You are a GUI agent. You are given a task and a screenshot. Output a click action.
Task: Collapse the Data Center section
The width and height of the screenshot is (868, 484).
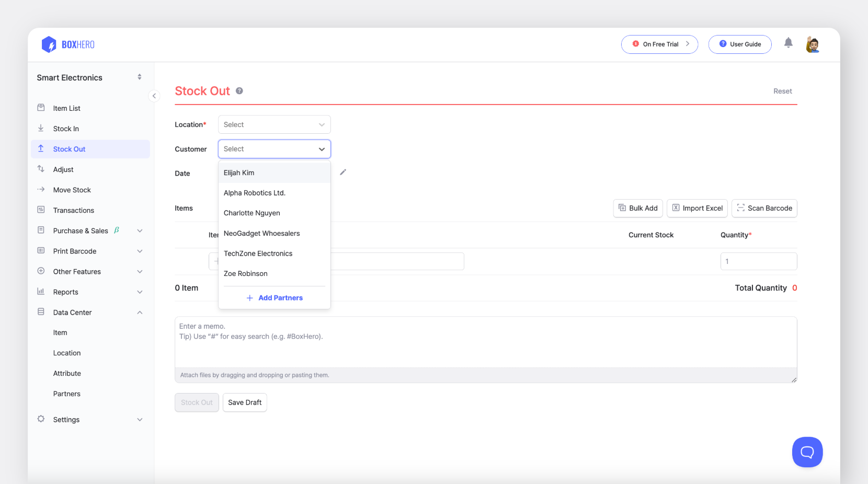tap(140, 312)
